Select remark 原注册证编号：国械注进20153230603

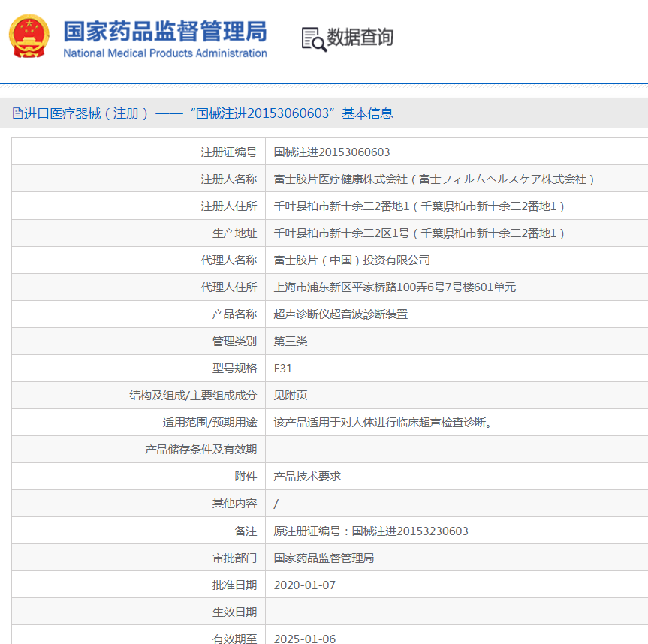tap(371, 531)
